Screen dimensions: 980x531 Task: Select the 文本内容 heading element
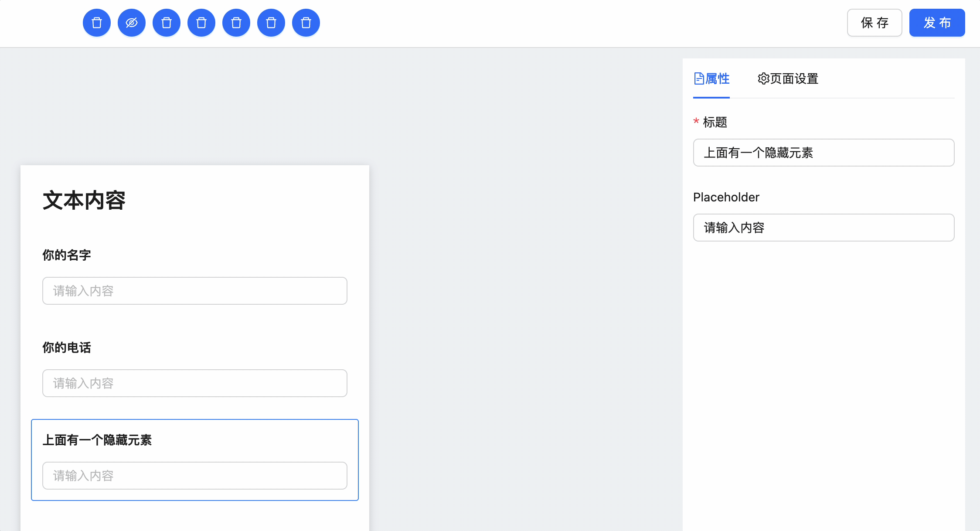tap(84, 201)
